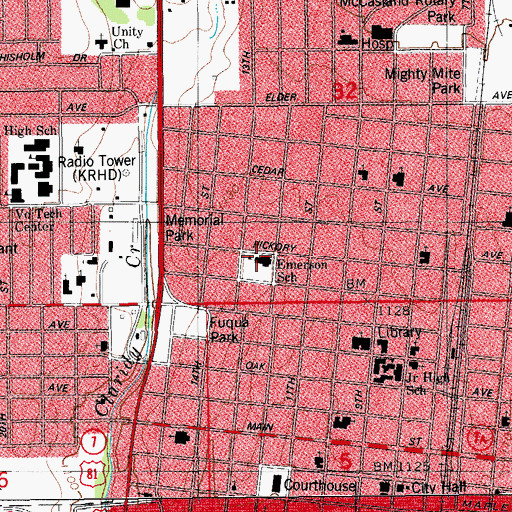Click the Vo Tech Center label
Image resolution: width=512 pixels, height=512 pixels.
pyautogui.click(x=38, y=220)
